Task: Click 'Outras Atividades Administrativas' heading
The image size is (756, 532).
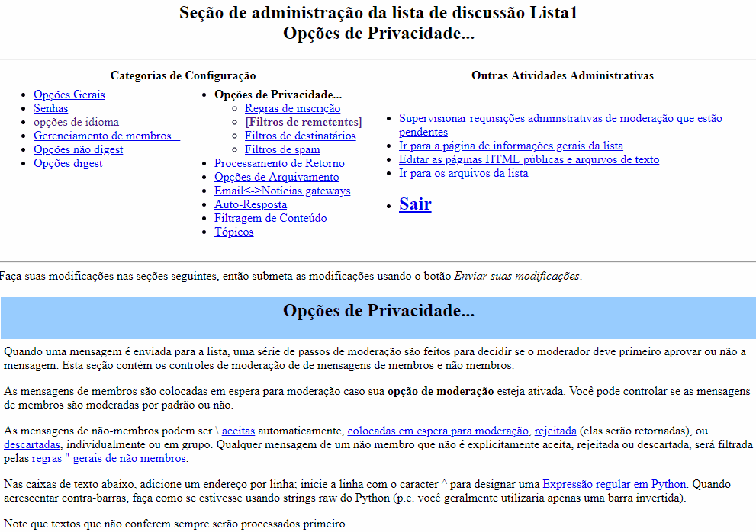Action: pyautogui.click(x=562, y=75)
